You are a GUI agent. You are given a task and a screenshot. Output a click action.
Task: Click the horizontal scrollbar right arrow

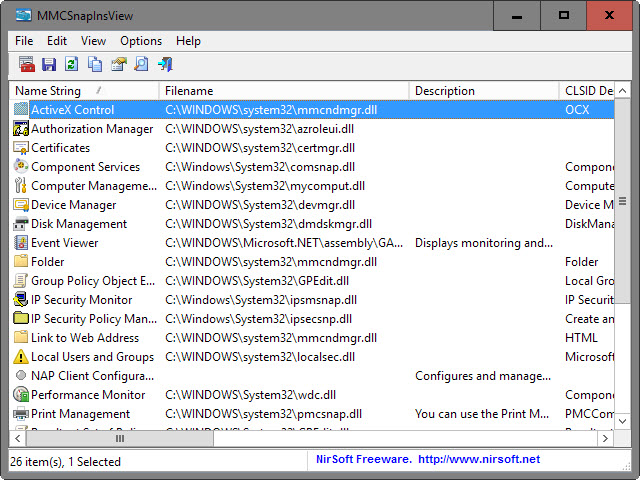pyautogui.click(x=605, y=439)
